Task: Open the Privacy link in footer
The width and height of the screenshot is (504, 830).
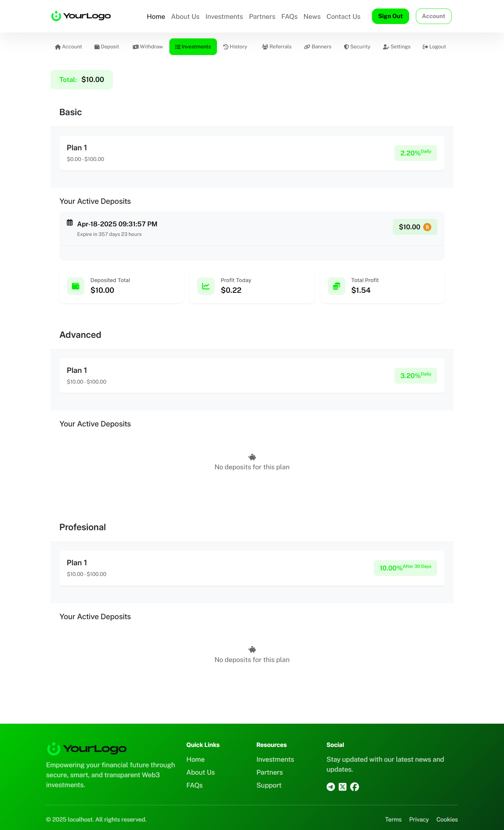Action: (419, 819)
